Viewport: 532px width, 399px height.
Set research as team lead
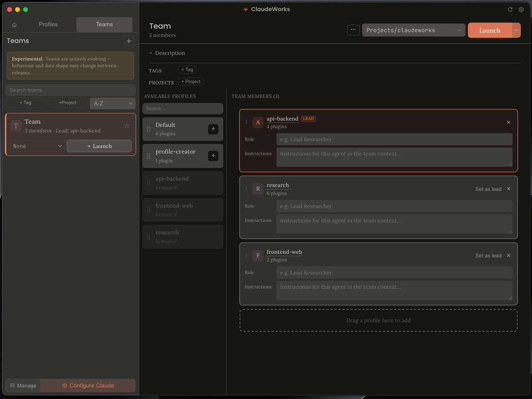tap(489, 189)
